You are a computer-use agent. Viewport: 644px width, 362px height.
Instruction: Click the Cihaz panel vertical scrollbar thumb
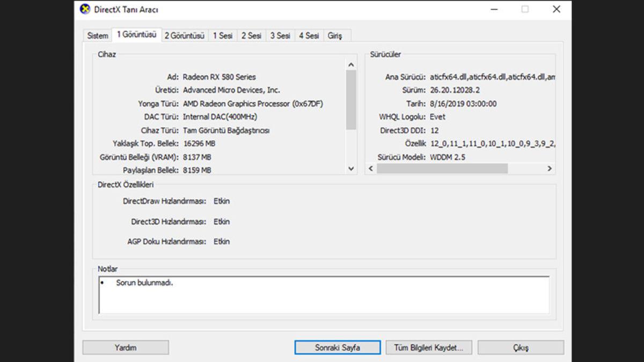pyautogui.click(x=352, y=100)
